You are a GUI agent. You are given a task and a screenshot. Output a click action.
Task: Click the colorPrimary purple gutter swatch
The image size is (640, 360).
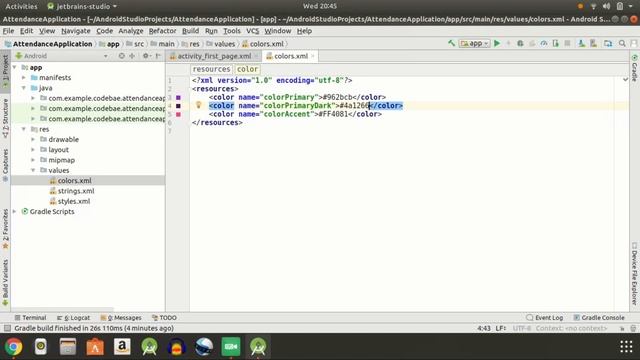[x=178, y=98]
